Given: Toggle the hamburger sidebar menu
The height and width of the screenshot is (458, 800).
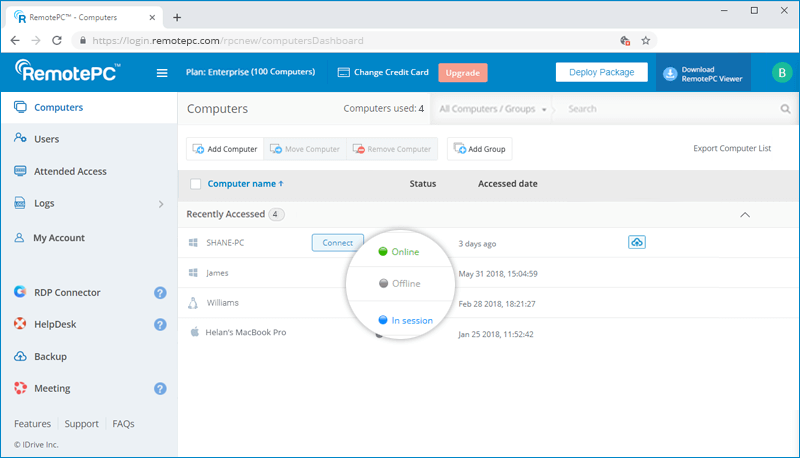Looking at the screenshot, I should tap(162, 73).
